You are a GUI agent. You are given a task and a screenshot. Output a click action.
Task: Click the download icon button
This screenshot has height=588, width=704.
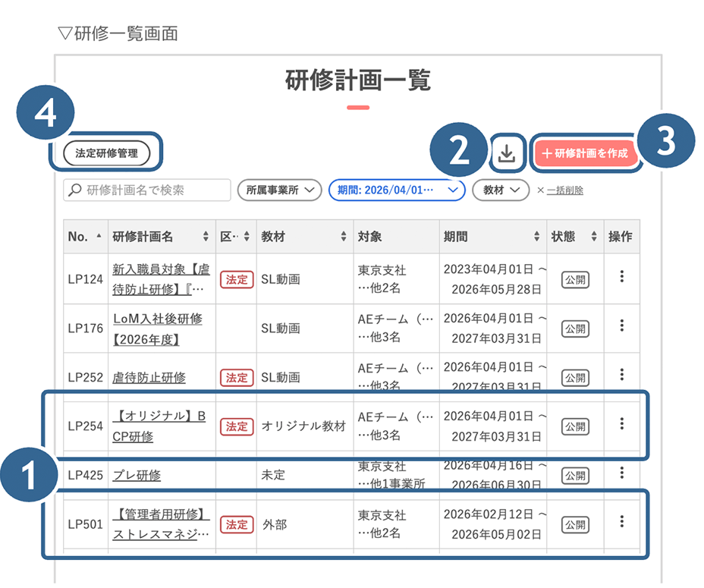click(x=507, y=153)
